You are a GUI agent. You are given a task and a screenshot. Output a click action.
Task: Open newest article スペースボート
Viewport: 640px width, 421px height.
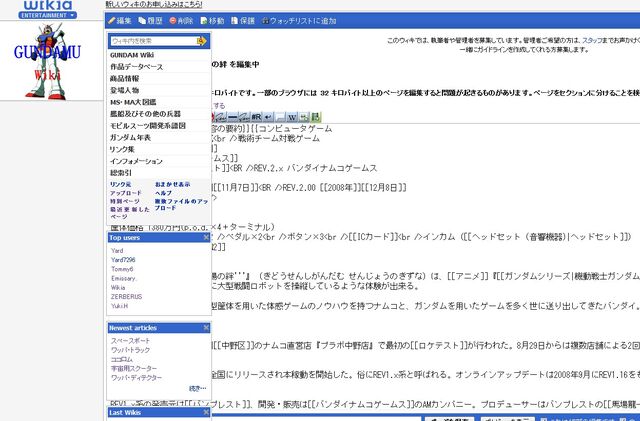(x=130, y=341)
